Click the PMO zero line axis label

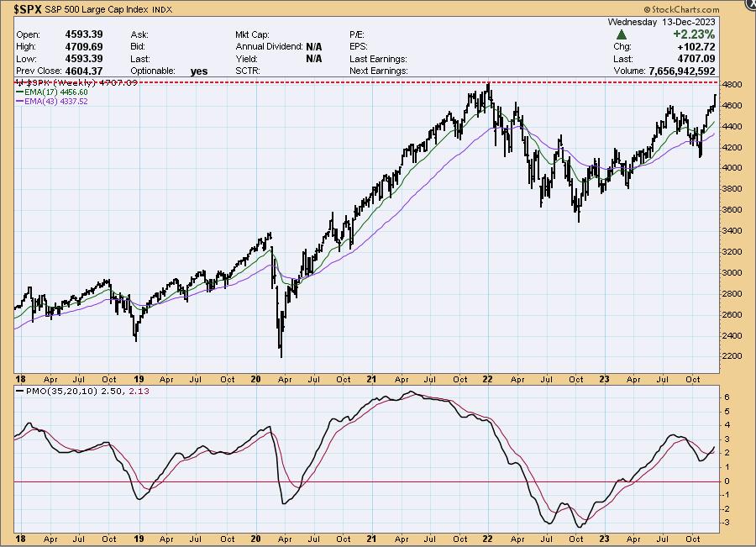[727, 481]
